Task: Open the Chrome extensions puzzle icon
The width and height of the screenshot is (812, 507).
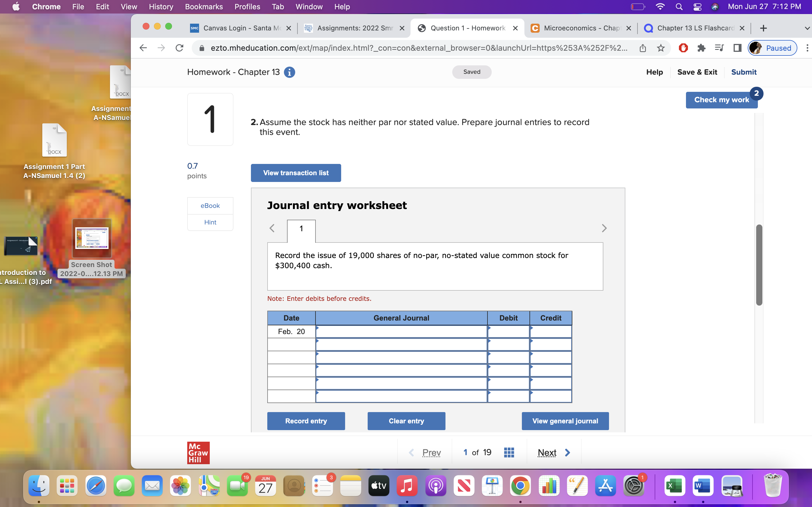Action: 701,48
